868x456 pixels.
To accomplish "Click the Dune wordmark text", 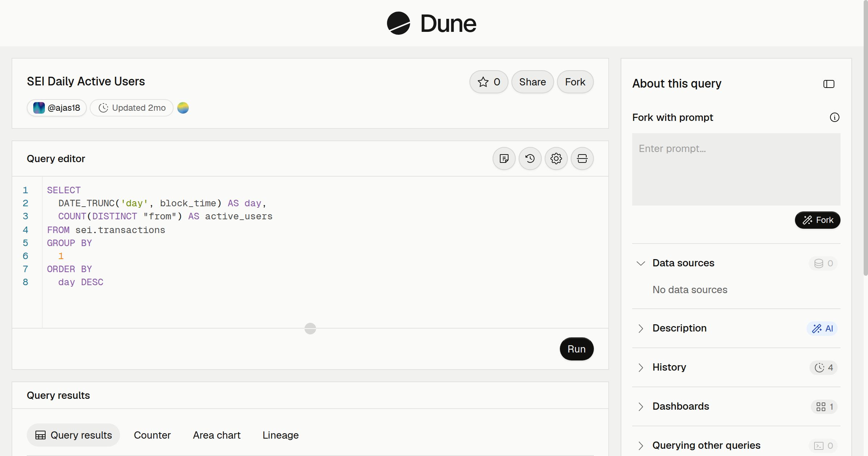I will tap(448, 24).
